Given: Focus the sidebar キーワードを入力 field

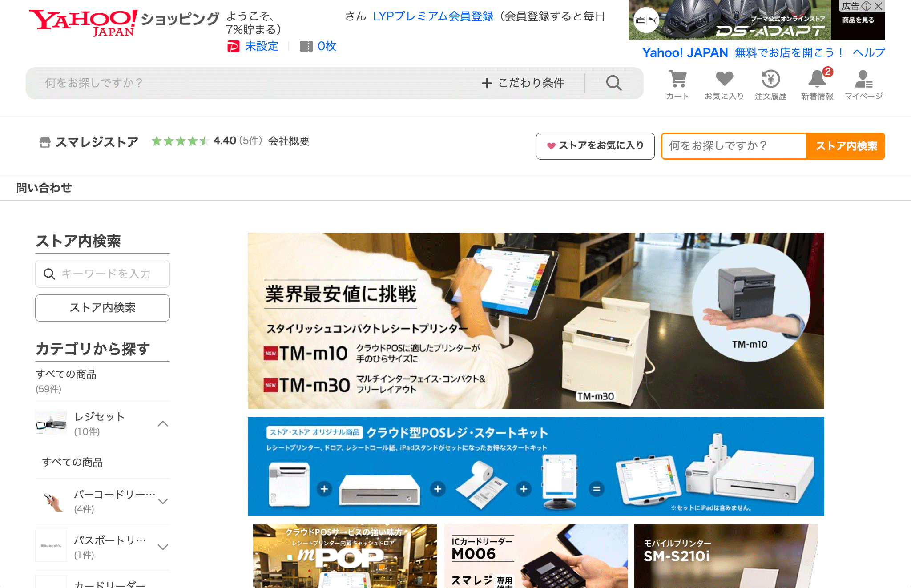Looking at the screenshot, I should pyautogui.click(x=107, y=274).
